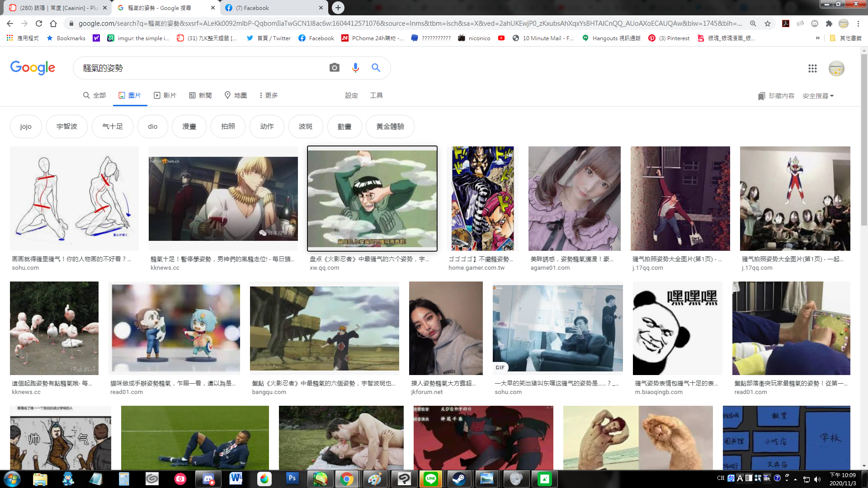
Task: Open the Google Chrome taskbar icon
Action: 347,479
